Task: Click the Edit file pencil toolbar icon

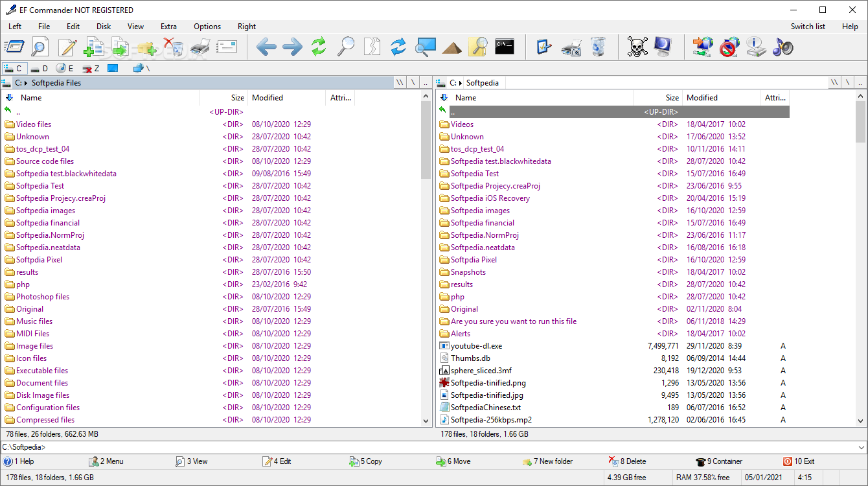Action: click(x=67, y=47)
